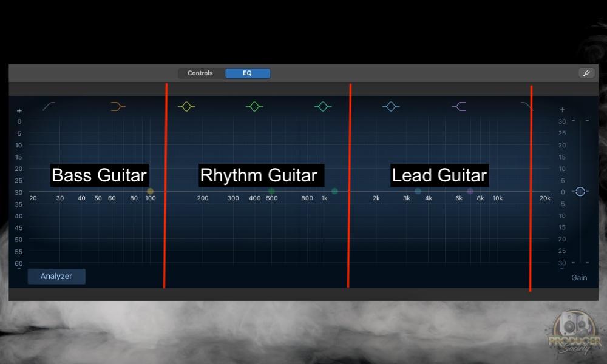Toggle the orange low shelf band icon

pos(118,106)
